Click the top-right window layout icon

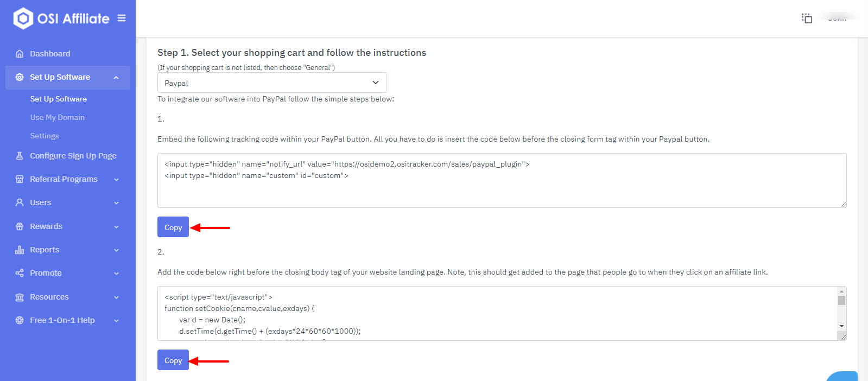807,18
